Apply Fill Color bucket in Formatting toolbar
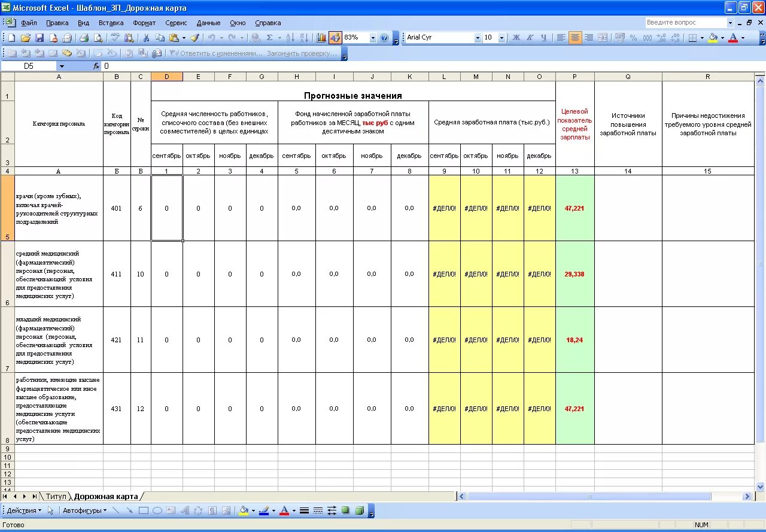 [713, 38]
